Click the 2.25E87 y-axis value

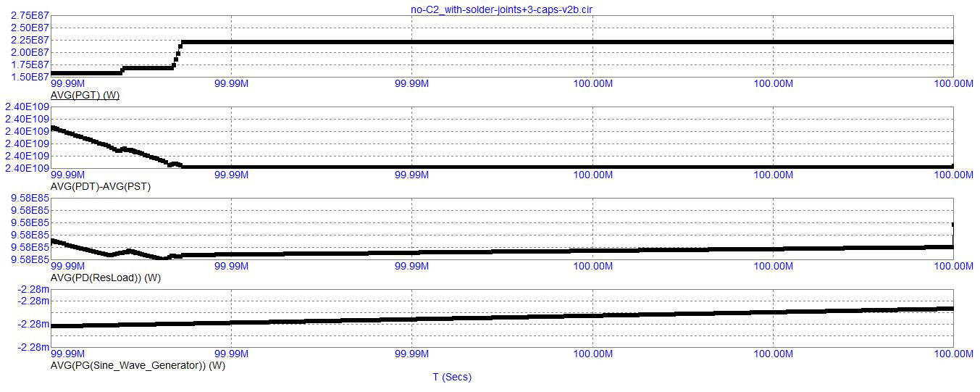[30, 40]
